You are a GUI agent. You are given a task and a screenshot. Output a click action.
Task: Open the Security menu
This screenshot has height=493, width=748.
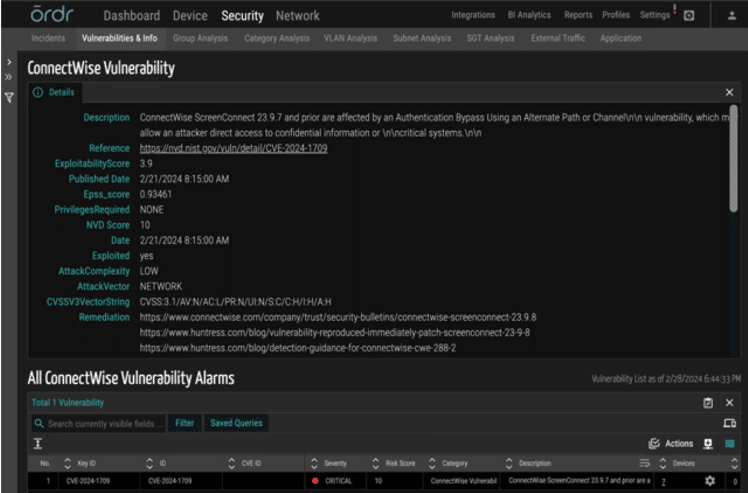(x=242, y=16)
